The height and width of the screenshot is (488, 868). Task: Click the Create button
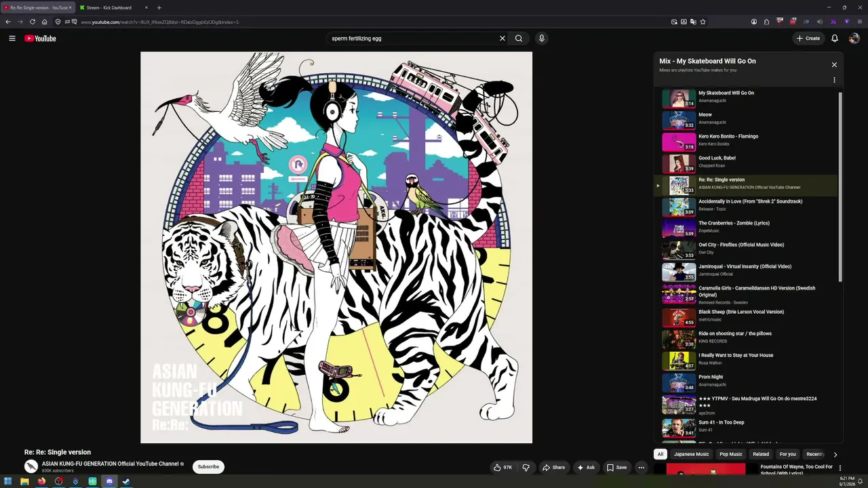[x=808, y=39]
